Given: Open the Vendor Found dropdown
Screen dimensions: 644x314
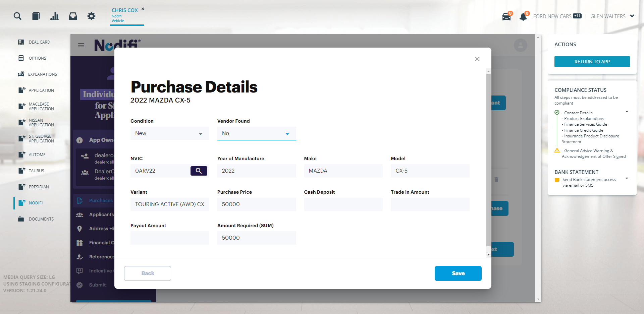Looking at the screenshot, I should point(257,133).
